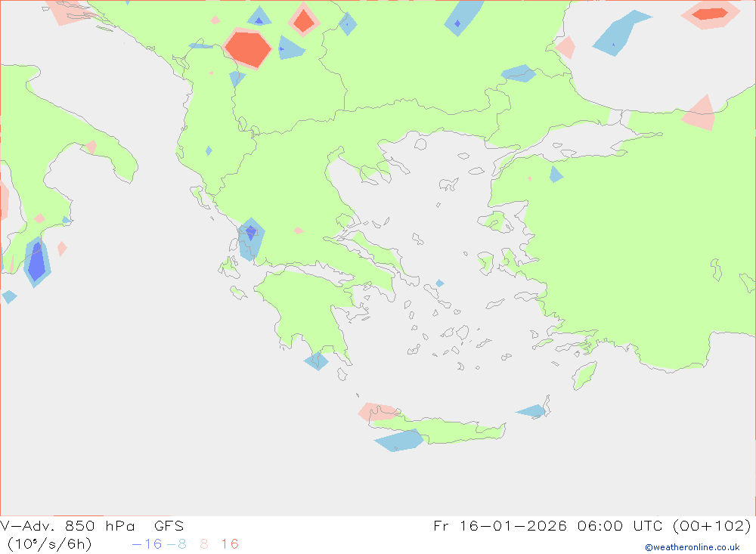Click the pink 8 legend value
This screenshot has width=756, height=554.
click(x=204, y=544)
